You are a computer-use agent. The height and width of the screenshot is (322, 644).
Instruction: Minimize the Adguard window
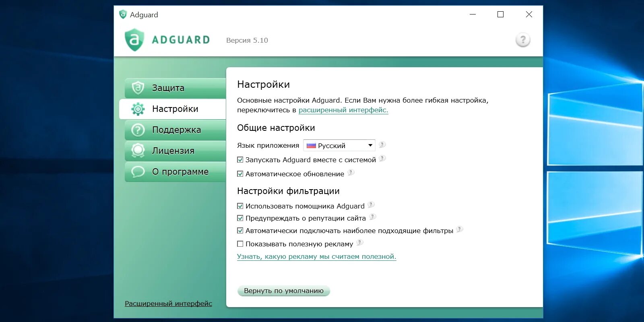click(x=473, y=14)
